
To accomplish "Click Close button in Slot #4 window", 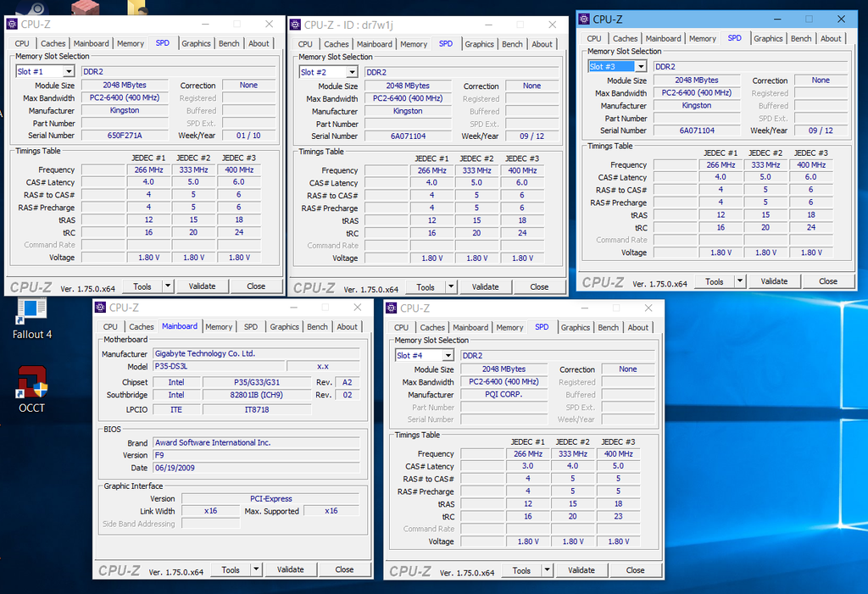I will pyautogui.click(x=636, y=569).
